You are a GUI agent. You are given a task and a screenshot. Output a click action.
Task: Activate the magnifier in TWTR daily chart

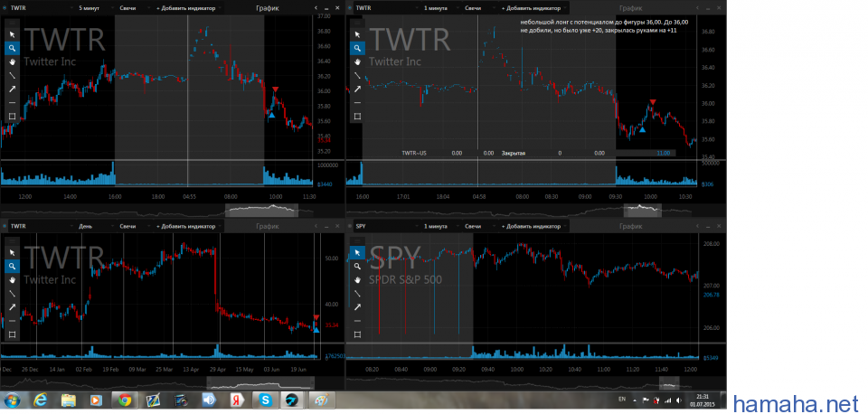click(x=12, y=267)
